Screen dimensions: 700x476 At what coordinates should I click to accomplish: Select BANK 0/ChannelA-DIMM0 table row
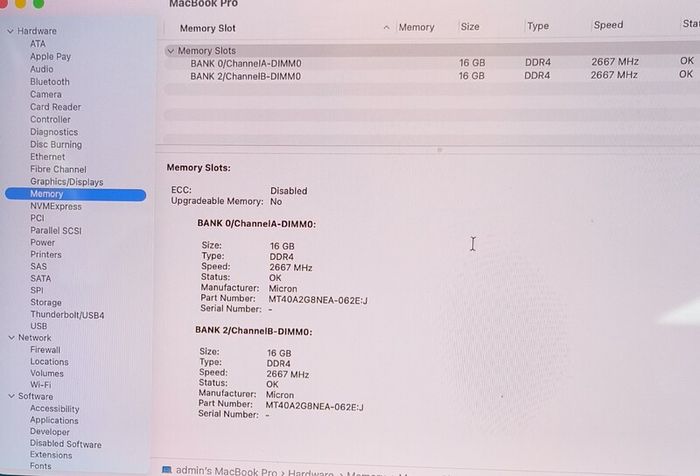(432, 63)
